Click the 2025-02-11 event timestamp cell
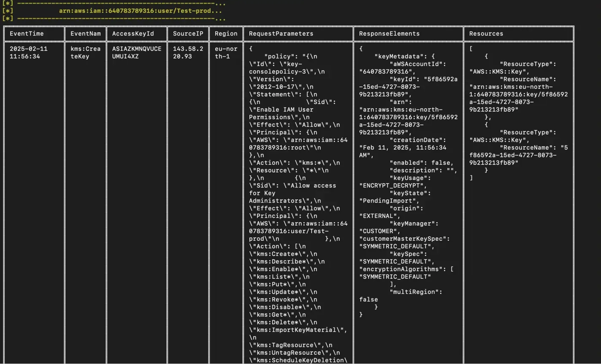601x364 pixels. coord(28,53)
